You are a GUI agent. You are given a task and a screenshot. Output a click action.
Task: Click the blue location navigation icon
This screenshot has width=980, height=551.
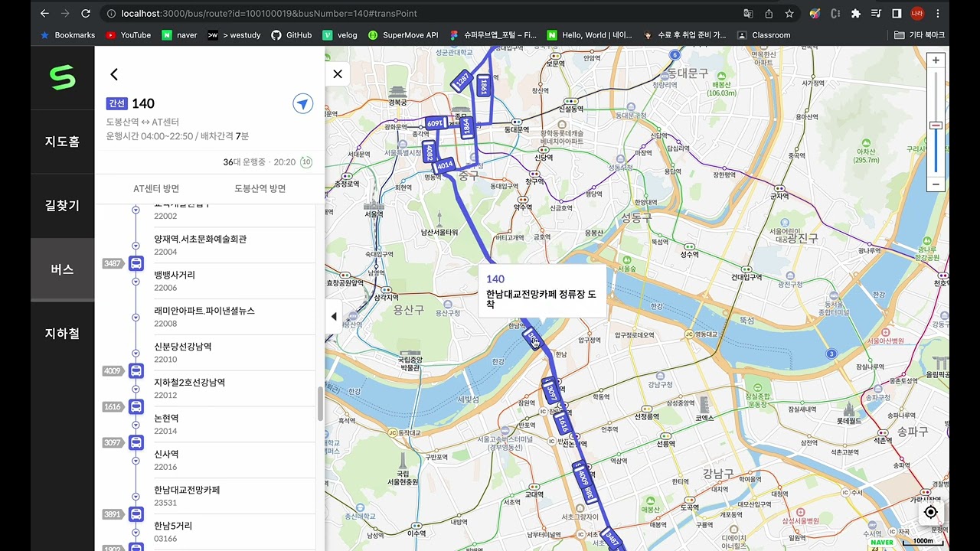click(303, 104)
